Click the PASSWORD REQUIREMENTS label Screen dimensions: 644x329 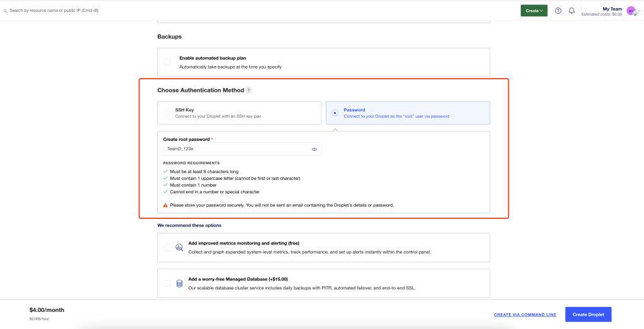tap(191, 163)
